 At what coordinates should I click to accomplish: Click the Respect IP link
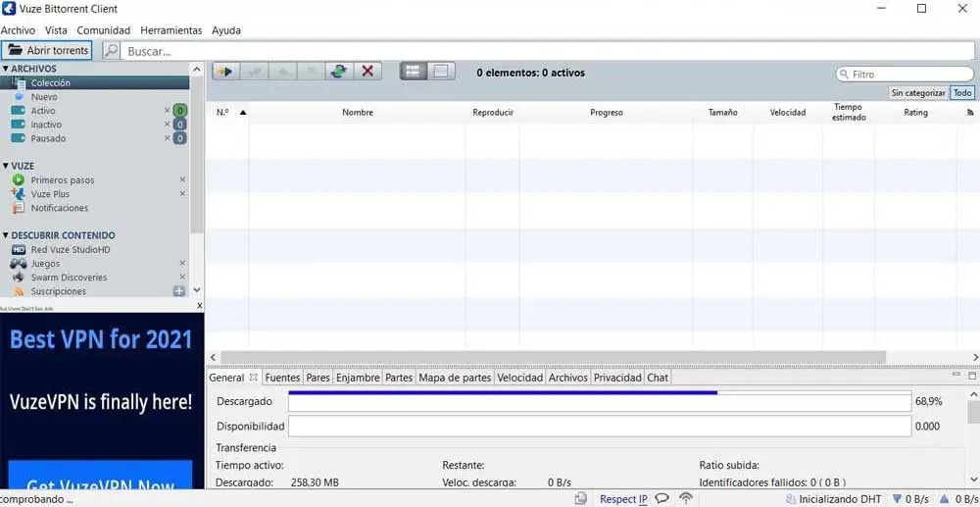[623, 499]
